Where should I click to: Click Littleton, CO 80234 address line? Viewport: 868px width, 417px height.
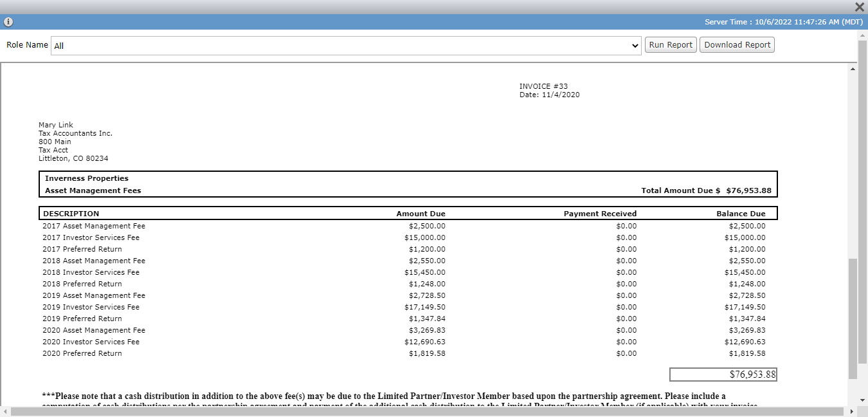(x=73, y=158)
